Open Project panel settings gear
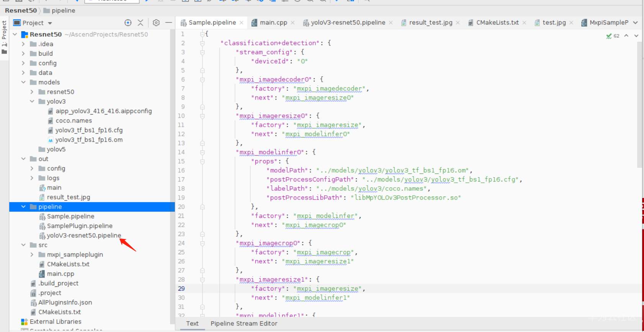 coord(156,23)
